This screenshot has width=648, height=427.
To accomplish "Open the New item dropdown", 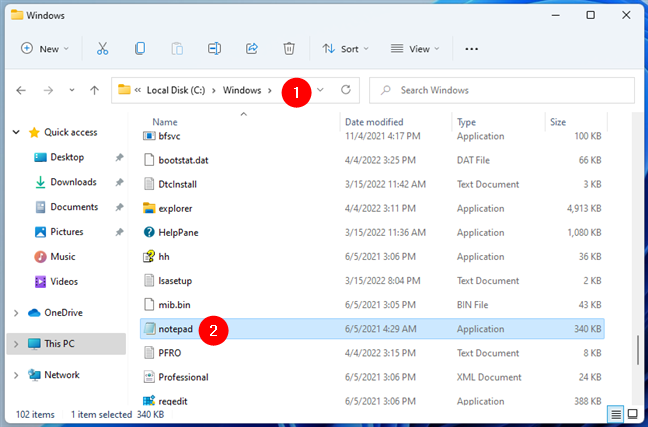I will point(45,49).
